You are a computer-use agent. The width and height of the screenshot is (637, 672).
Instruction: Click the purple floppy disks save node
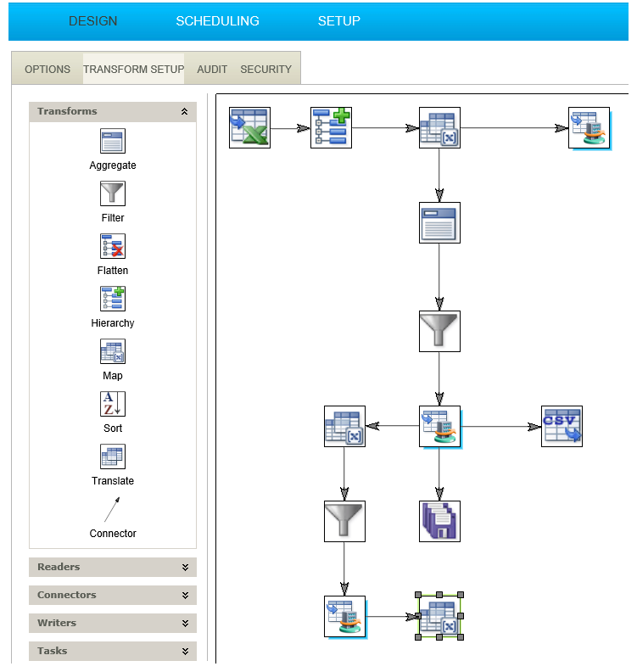point(439,522)
